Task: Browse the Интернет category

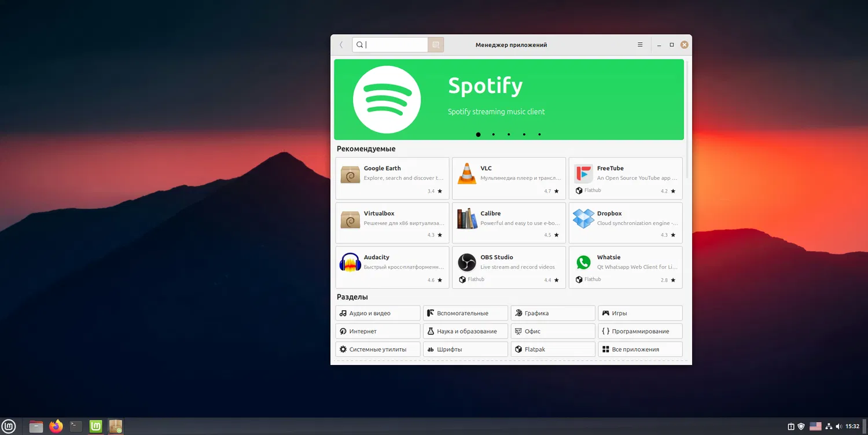Action: pos(378,331)
